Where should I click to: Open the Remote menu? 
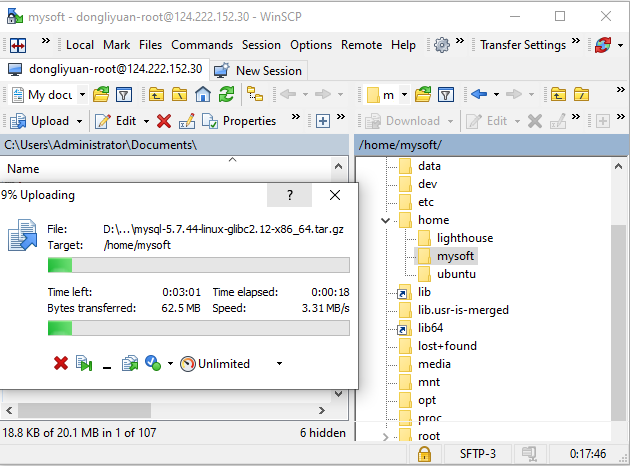[362, 45]
